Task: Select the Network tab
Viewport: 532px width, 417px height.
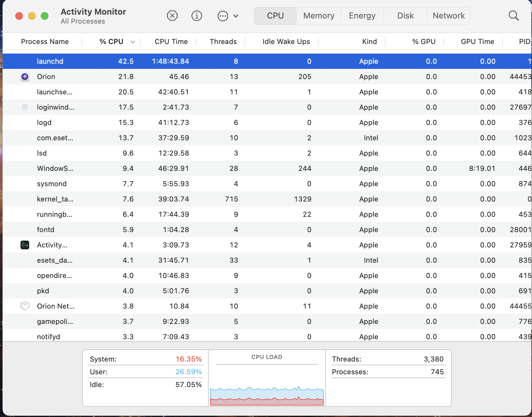Action: pos(449,16)
